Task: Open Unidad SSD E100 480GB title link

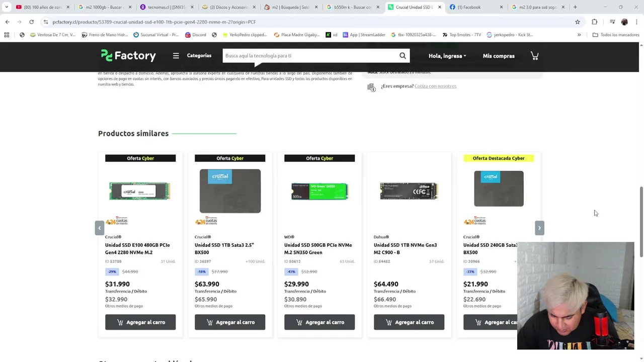Action: click(137, 248)
